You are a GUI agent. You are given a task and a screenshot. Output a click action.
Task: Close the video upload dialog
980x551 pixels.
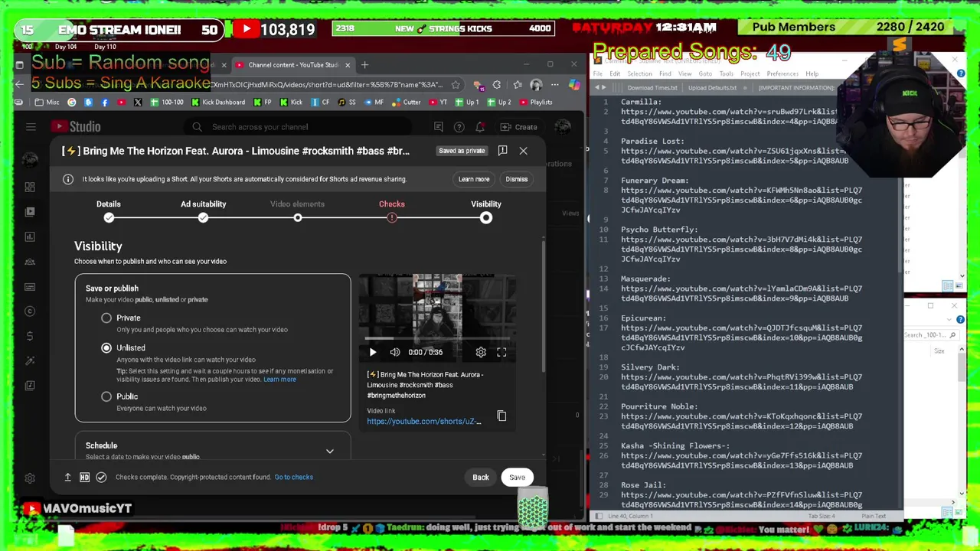(524, 151)
